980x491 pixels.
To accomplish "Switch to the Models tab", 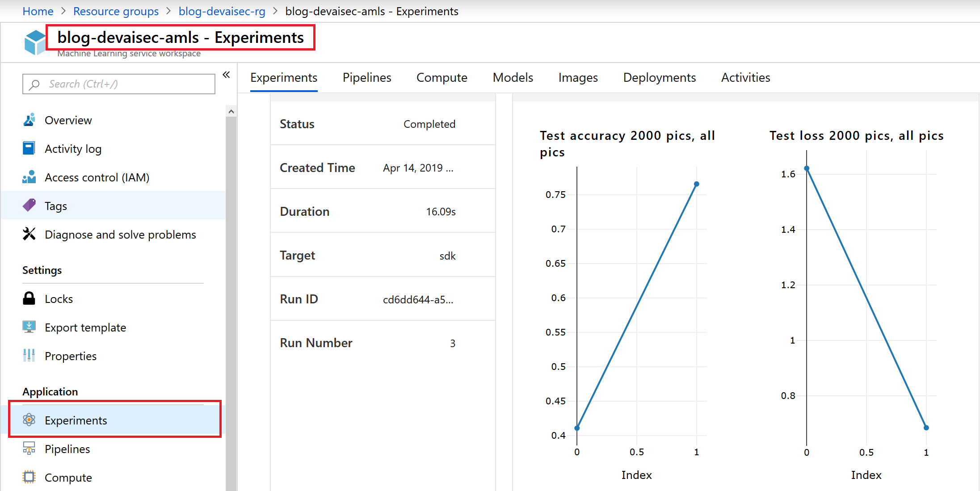I will click(513, 78).
